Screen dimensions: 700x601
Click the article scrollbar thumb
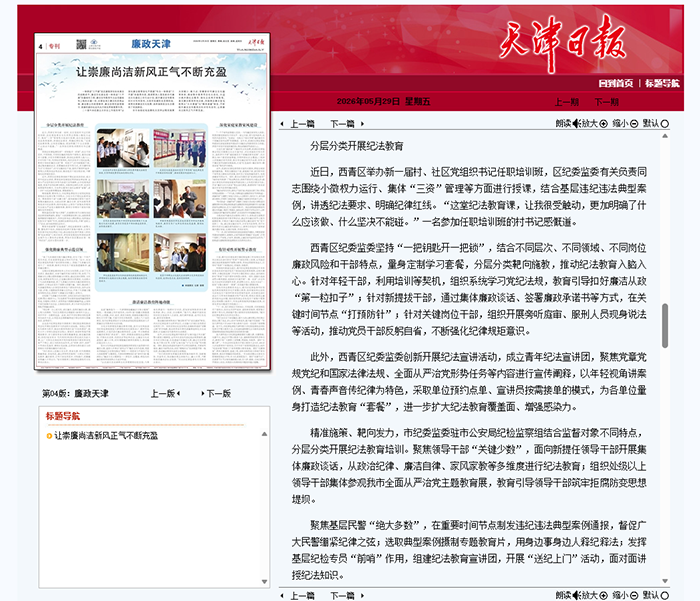pyautogui.click(x=665, y=326)
